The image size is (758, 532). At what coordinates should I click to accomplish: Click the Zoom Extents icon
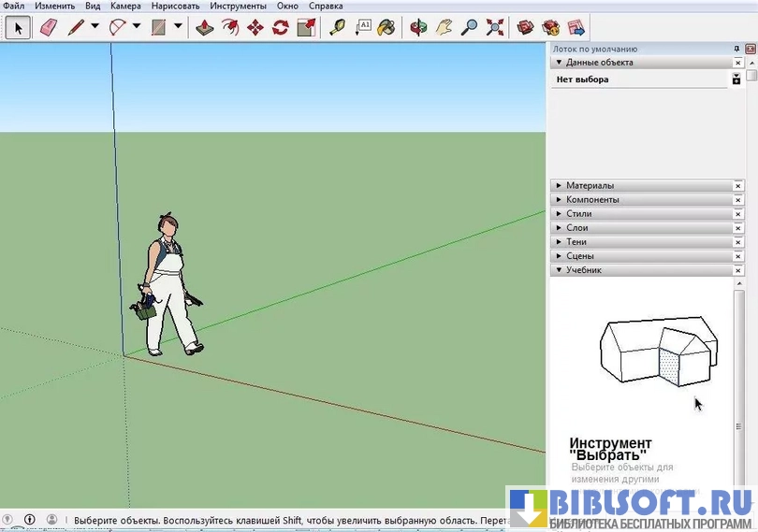coord(494,27)
